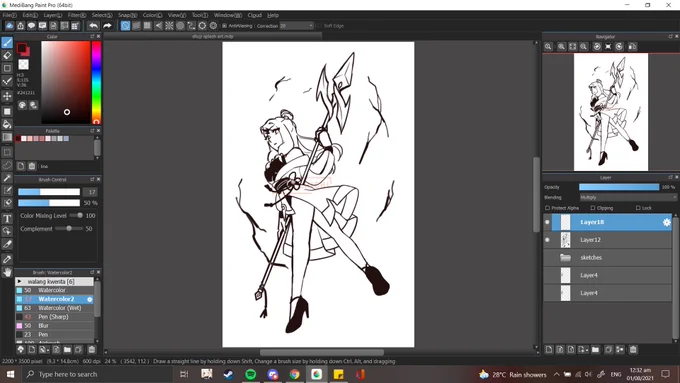Toggle the Soft Edge checkbox
Screen dimensions: 680x383
click(320, 26)
